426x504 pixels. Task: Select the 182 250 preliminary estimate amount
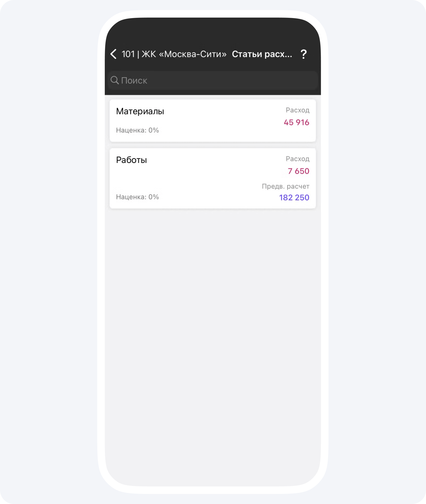[294, 198]
